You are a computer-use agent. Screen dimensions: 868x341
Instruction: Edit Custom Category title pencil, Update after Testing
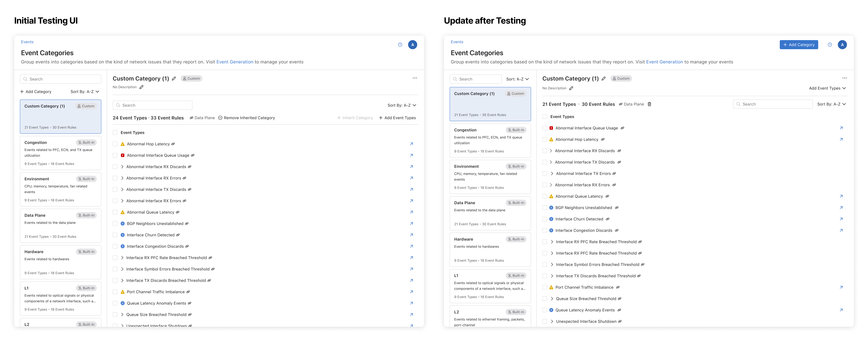tap(603, 78)
